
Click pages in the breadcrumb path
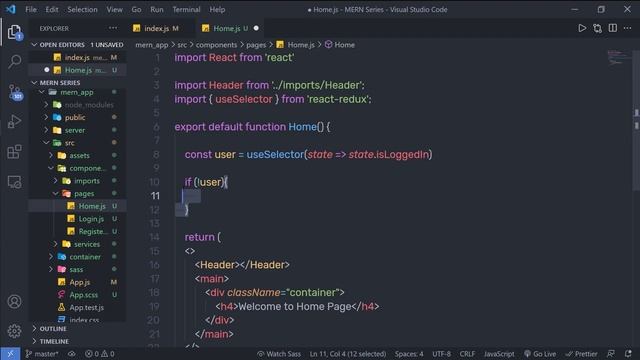pyautogui.click(x=256, y=45)
